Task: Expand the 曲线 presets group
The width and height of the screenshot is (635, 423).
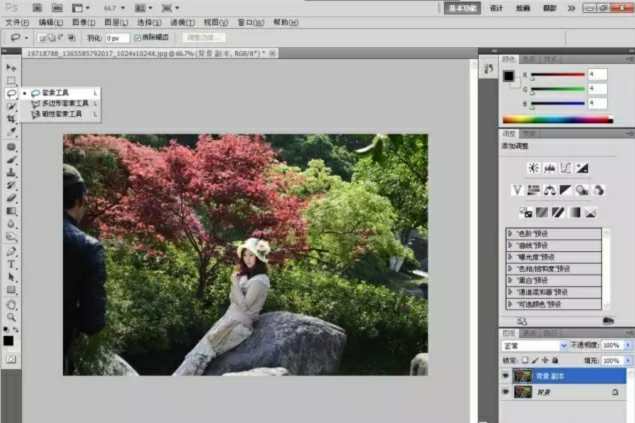Action: tap(510, 245)
